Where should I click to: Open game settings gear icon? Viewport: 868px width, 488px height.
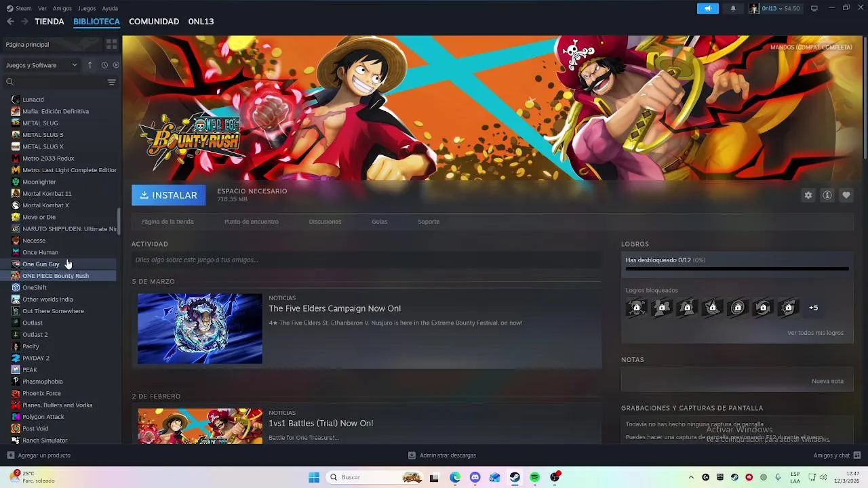(x=808, y=195)
